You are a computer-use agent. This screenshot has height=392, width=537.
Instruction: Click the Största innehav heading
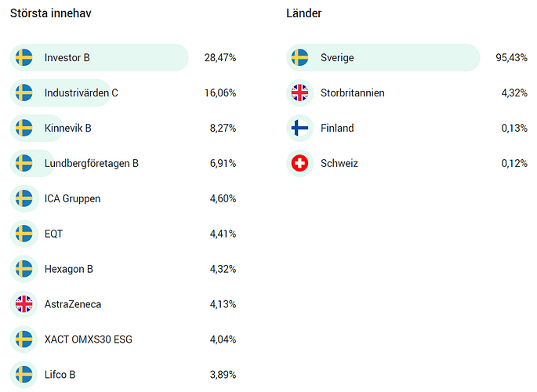51,13
